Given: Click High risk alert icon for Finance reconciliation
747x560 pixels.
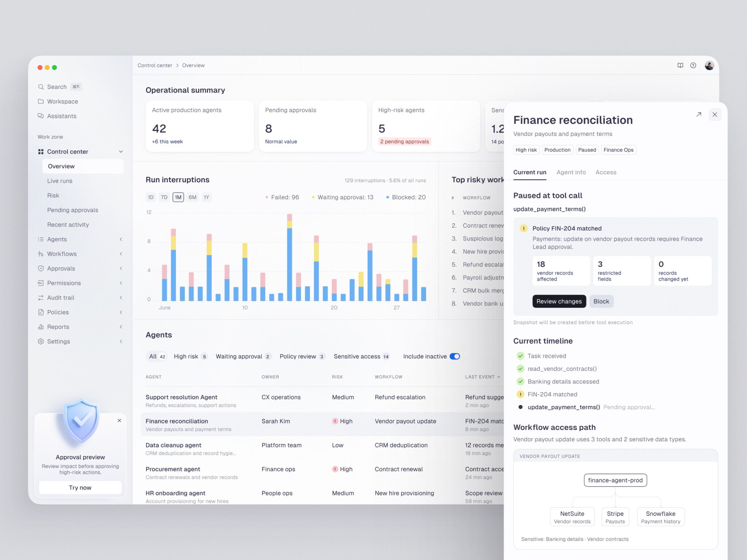Looking at the screenshot, I should [x=335, y=421].
